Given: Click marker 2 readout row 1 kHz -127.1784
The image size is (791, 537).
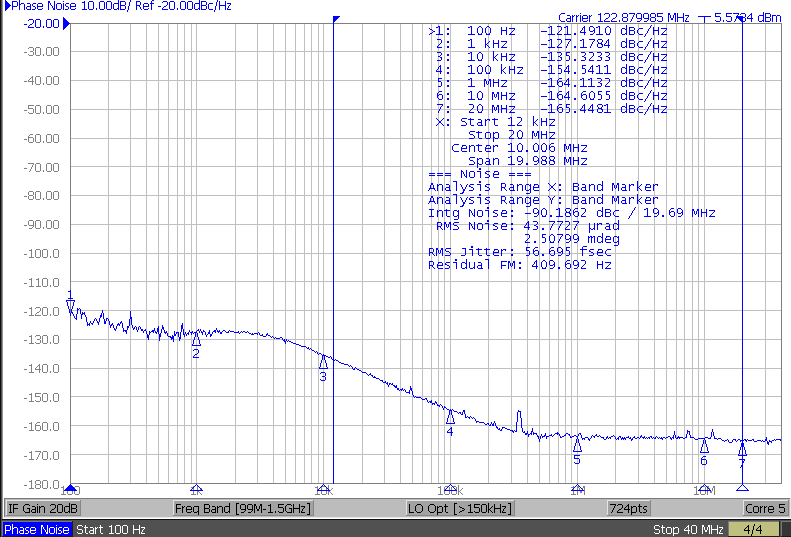Looking at the screenshot, I should click(x=552, y=44).
